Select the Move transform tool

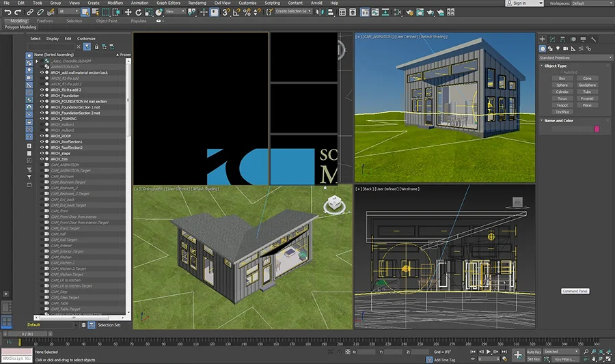click(x=128, y=12)
